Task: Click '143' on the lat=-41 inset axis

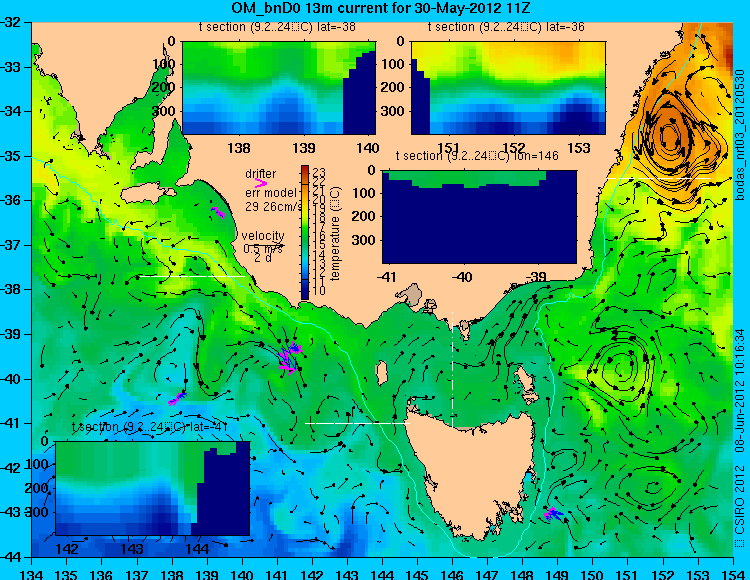Action: pos(132,549)
